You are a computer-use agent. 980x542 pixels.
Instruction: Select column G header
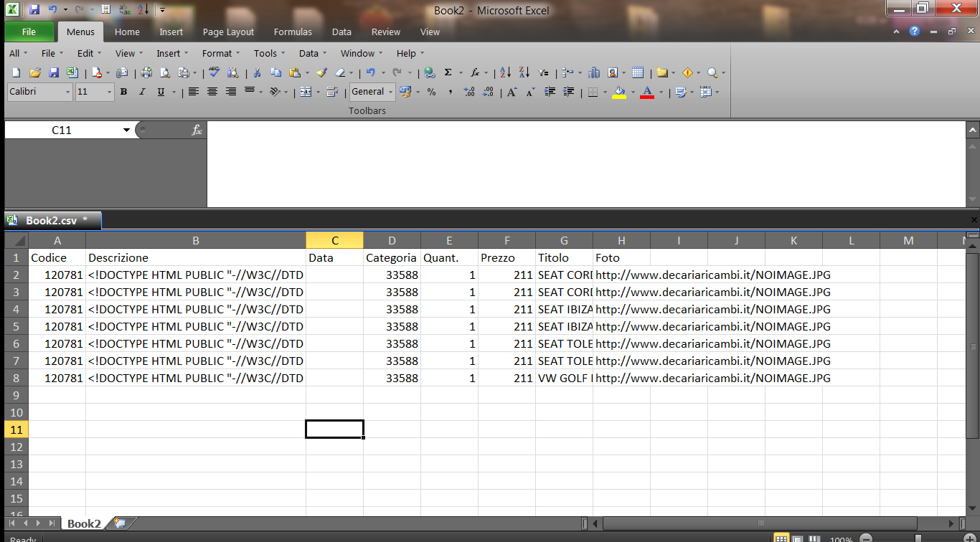[564, 240]
